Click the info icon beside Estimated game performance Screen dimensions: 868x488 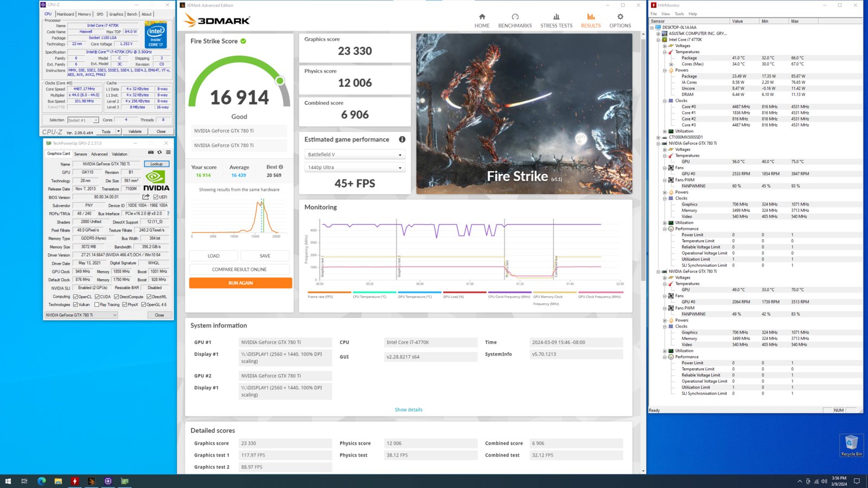[402, 139]
